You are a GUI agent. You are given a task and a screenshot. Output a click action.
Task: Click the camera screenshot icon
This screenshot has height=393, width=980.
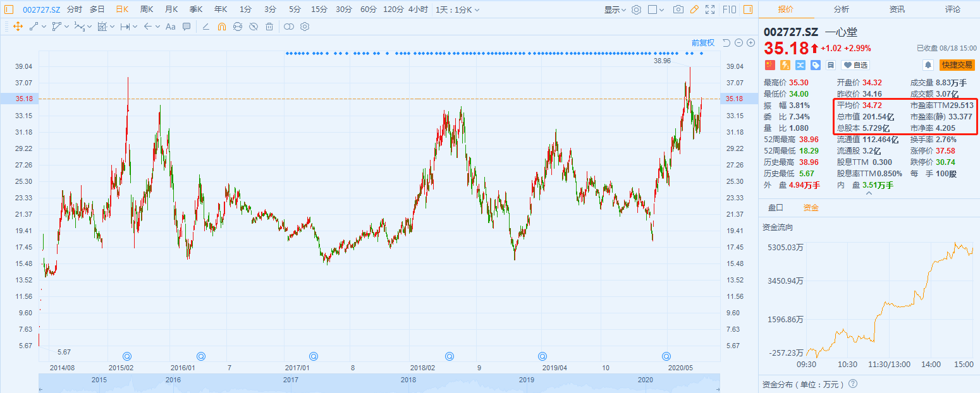coord(678,9)
